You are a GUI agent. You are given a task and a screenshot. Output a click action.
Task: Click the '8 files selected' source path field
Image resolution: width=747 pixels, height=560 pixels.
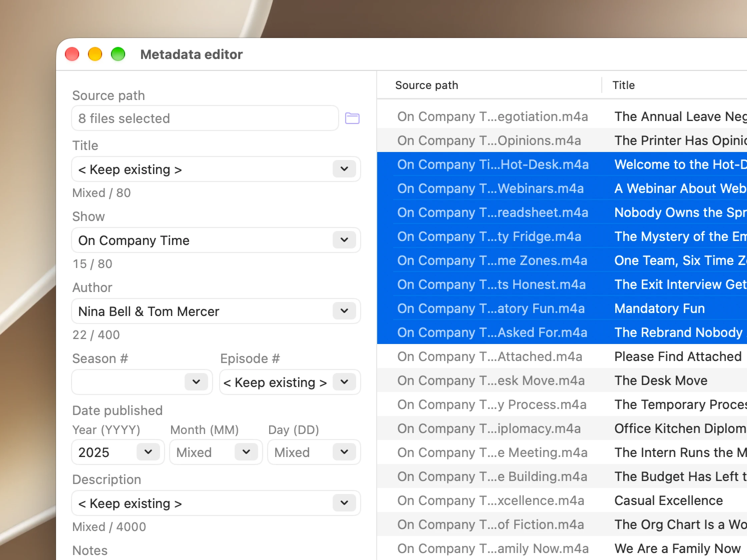coord(205,118)
